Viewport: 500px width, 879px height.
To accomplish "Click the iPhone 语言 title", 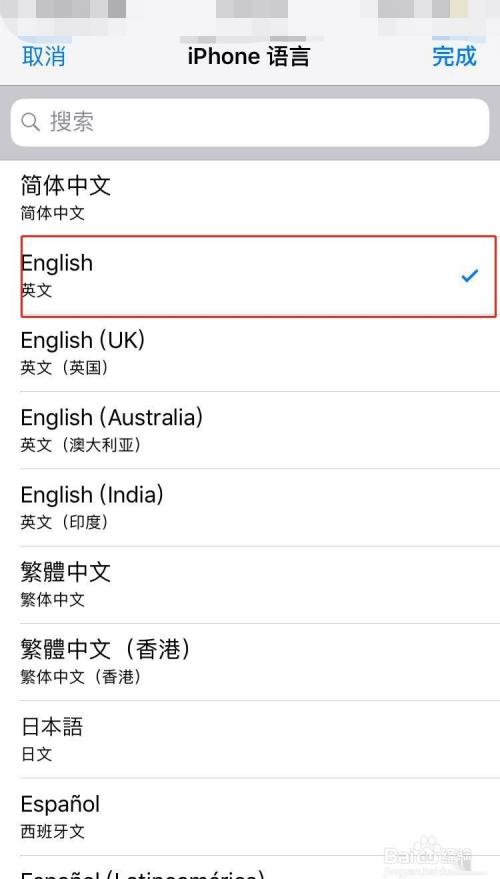I will (248, 57).
